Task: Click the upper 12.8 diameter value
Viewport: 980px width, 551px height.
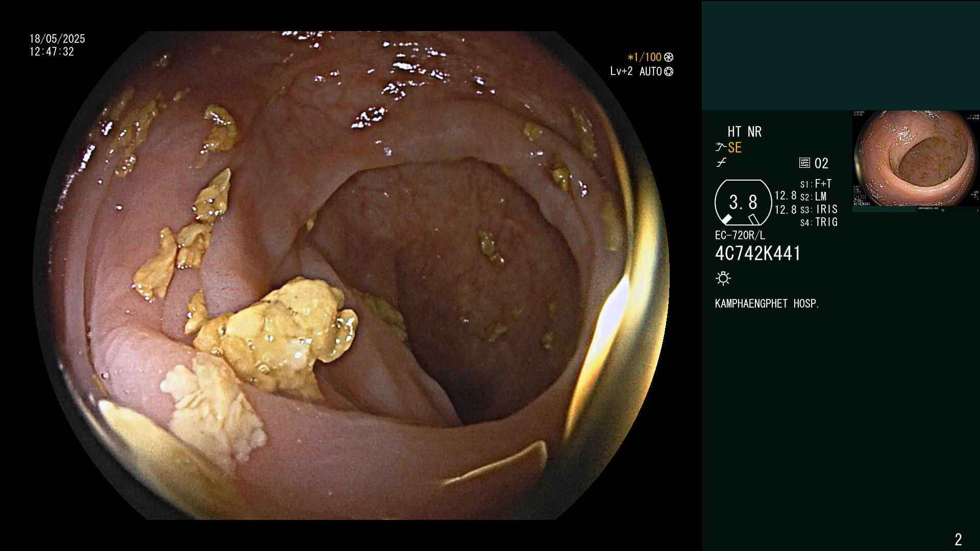Action: (786, 195)
